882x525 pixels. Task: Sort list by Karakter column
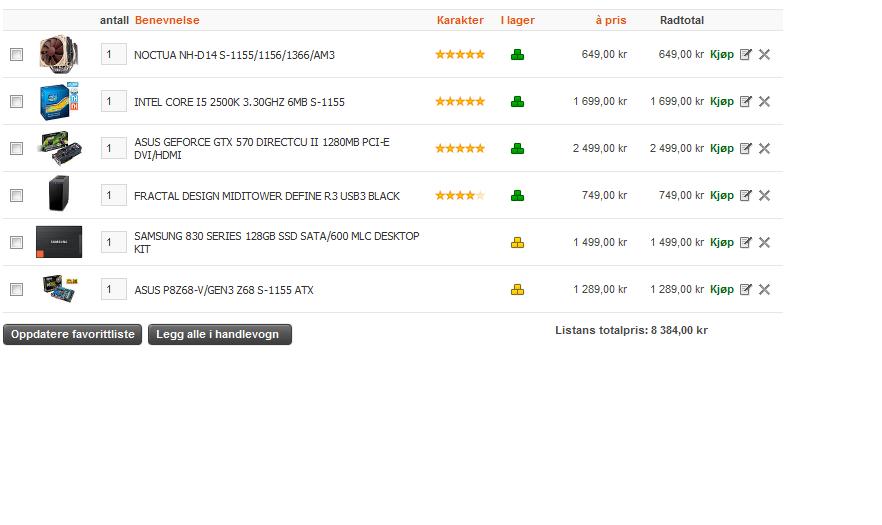460,20
